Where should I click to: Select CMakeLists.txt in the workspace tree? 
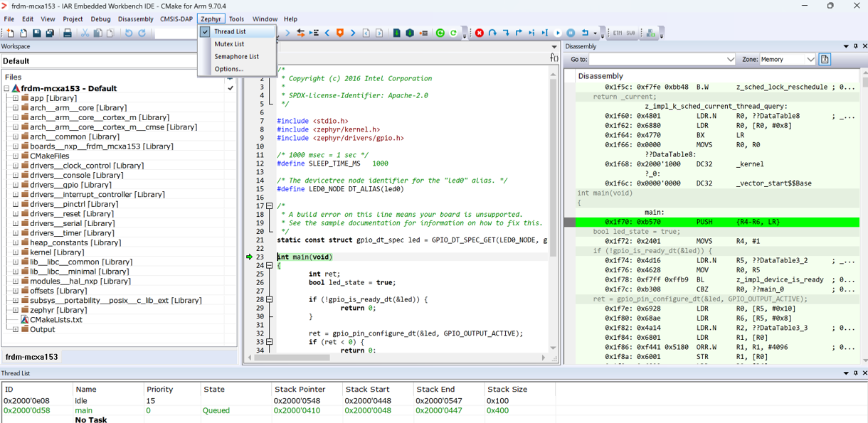tap(56, 319)
